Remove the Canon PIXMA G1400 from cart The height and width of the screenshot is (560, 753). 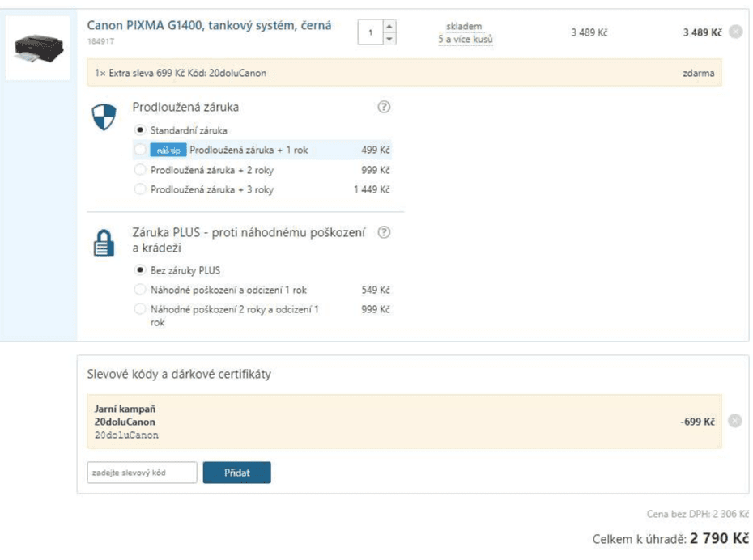(x=736, y=32)
